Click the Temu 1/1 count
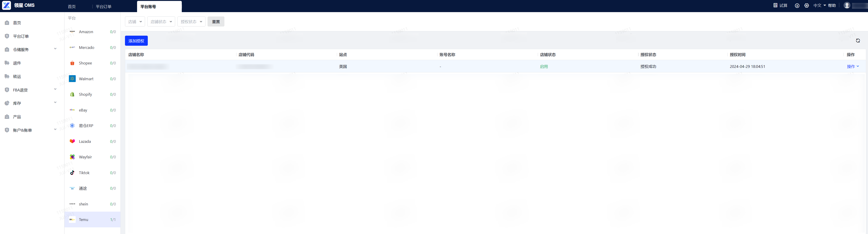The height and width of the screenshot is (234, 868). tap(113, 220)
